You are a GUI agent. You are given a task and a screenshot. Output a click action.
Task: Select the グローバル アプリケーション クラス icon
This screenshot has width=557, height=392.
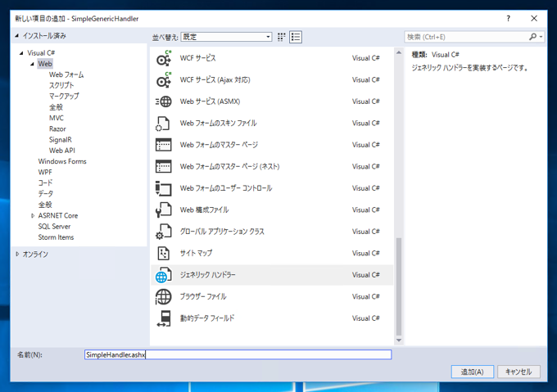(163, 232)
